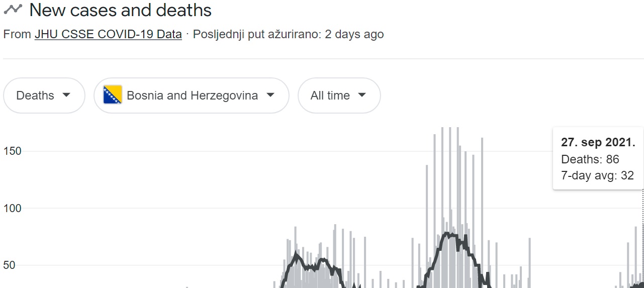Screen dimensions: 644x288
Task: Open the Deaths metric dropdown
Action: [44, 95]
